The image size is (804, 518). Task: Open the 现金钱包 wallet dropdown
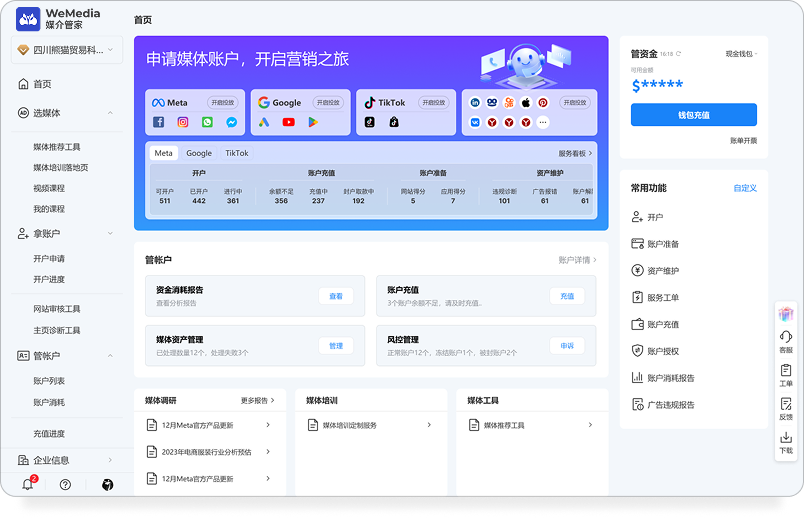(741, 54)
